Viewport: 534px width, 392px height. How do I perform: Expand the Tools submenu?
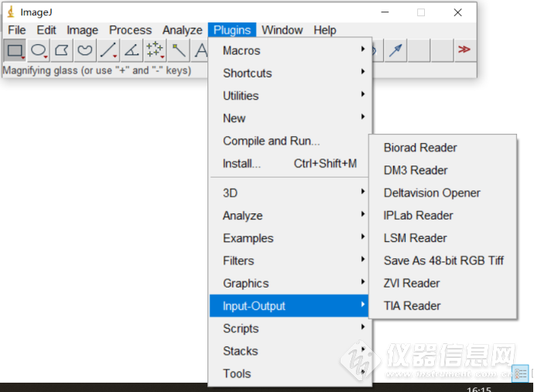click(289, 373)
